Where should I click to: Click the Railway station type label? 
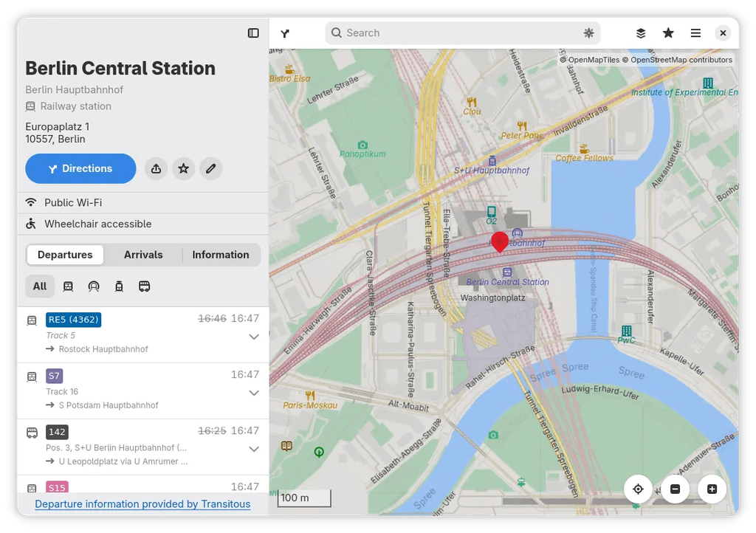[76, 106]
